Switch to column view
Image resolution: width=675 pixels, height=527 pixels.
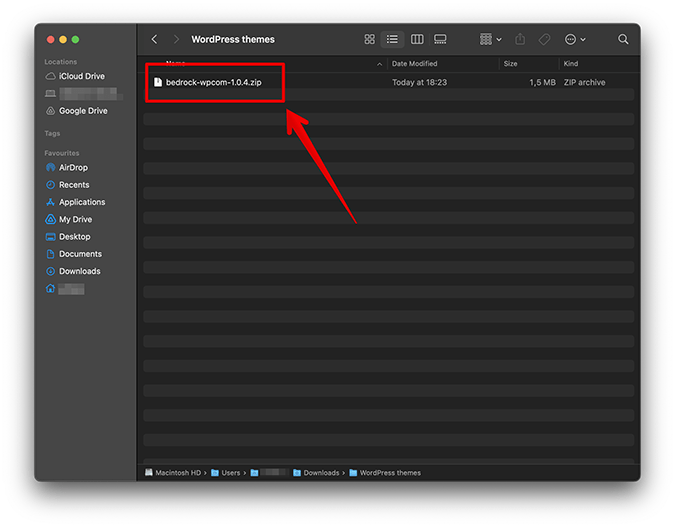pos(417,39)
